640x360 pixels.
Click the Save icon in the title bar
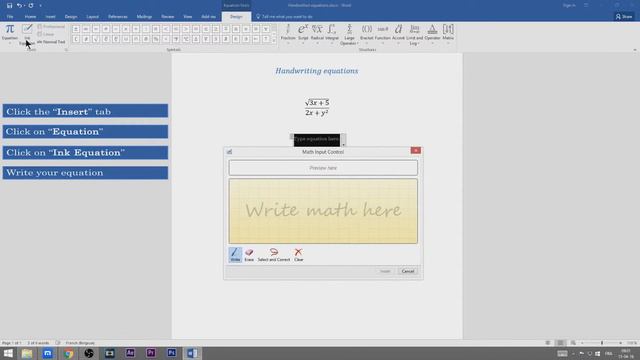pyautogui.click(x=9, y=5)
